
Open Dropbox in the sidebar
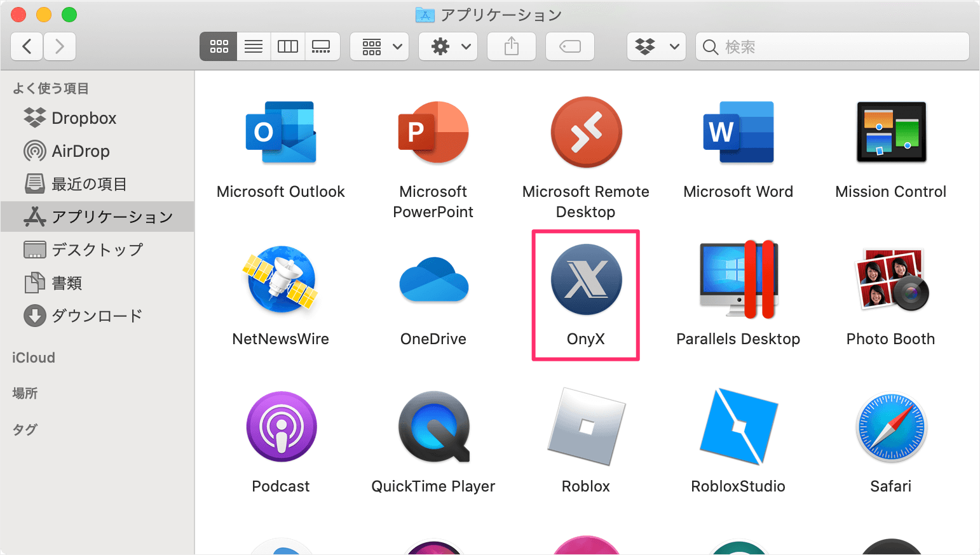click(97, 118)
